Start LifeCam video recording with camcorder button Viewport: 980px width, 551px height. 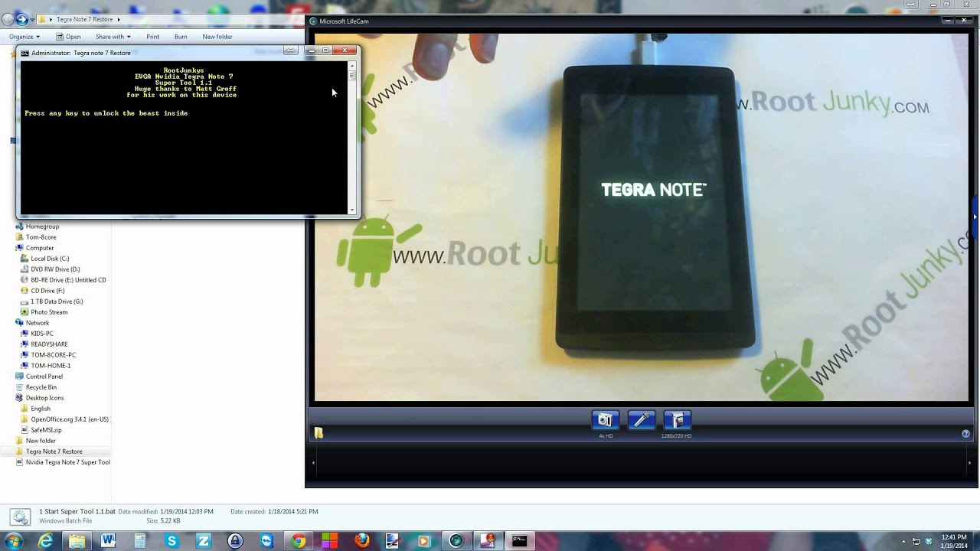coord(677,420)
